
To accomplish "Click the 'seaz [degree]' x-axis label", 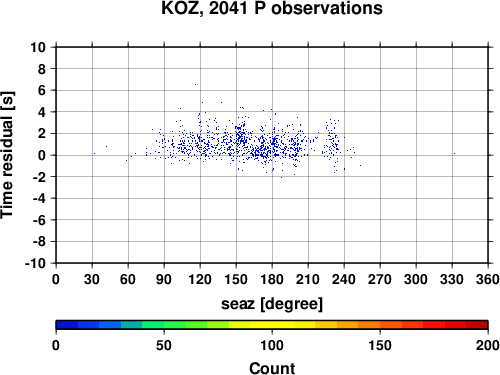I will (x=272, y=304).
